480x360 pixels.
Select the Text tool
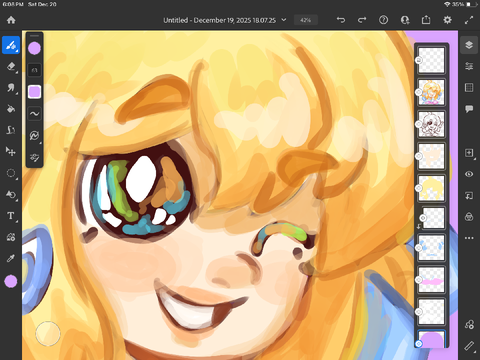[x=11, y=216]
